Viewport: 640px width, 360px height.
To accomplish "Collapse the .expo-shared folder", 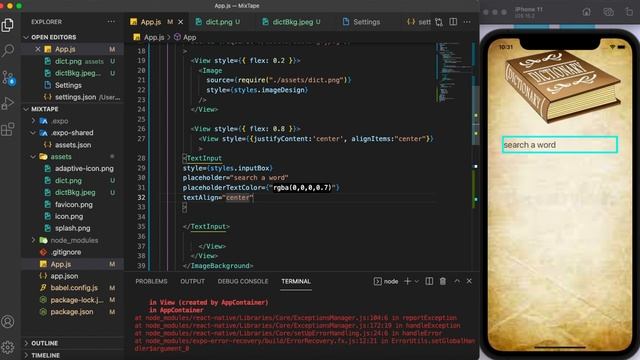I will 72,133.
